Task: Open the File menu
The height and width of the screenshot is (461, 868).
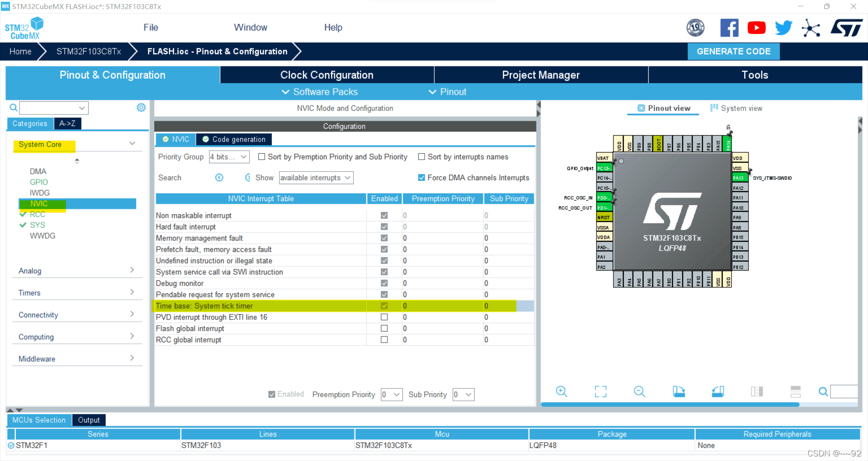Action: [151, 28]
